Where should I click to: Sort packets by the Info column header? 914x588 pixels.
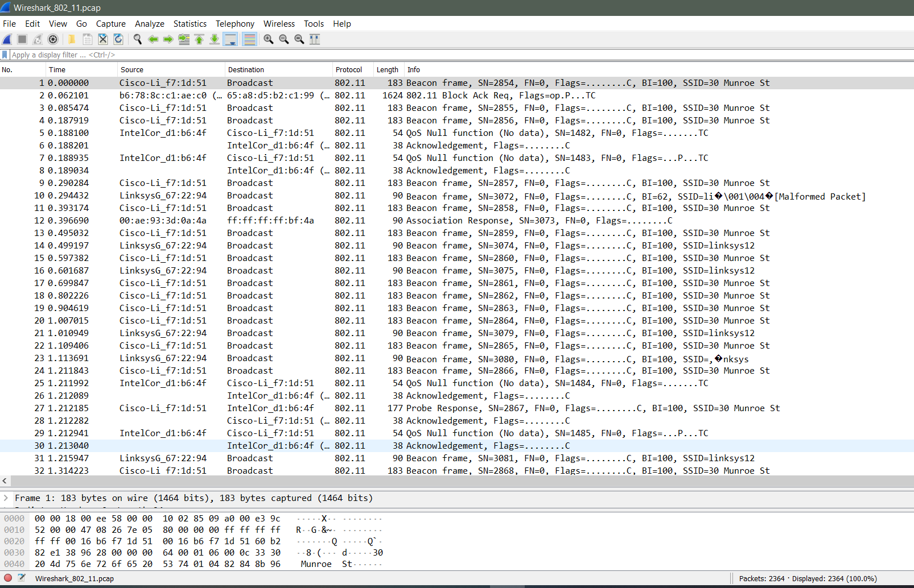click(659, 70)
